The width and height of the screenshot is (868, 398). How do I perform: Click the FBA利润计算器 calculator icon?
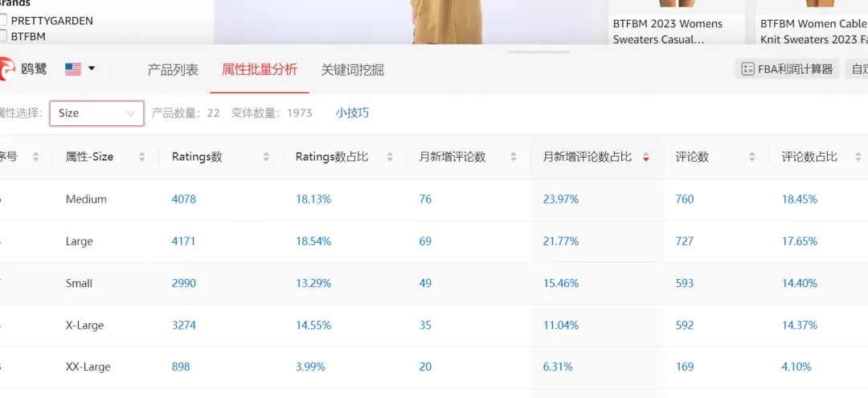(x=748, y=69)
